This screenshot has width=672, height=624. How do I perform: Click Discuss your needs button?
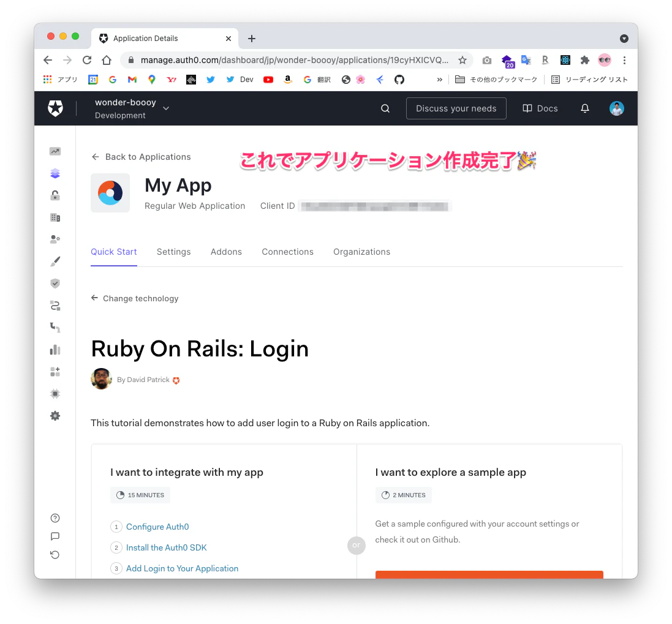(456, 108)
